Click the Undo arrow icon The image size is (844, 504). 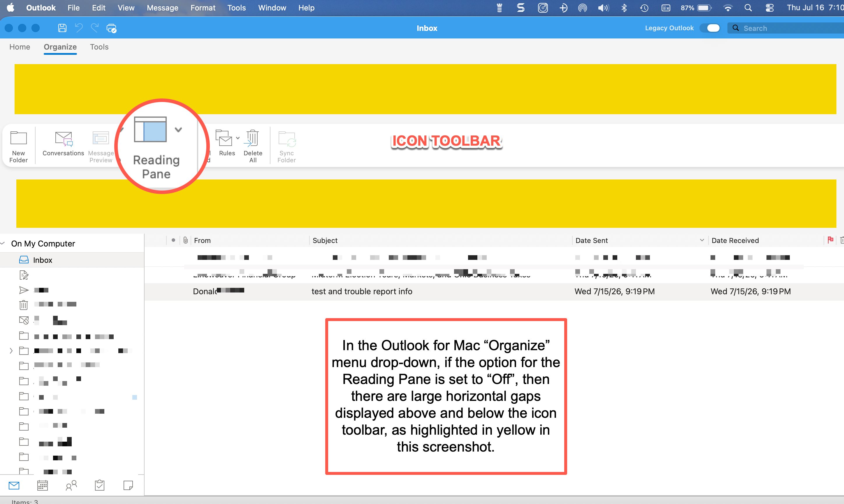pyautogui.click(x=79, y=28)
